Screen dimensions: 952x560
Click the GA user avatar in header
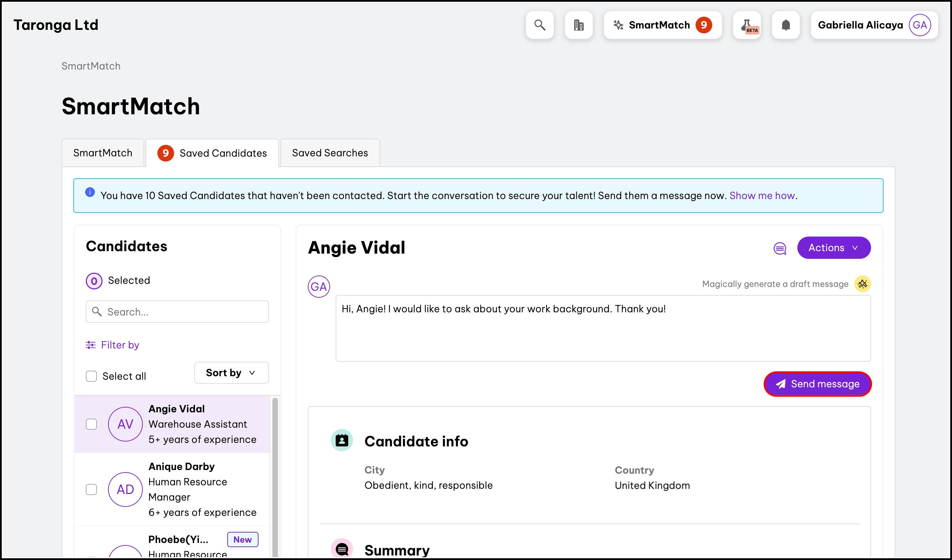click(x=919, y=25)
